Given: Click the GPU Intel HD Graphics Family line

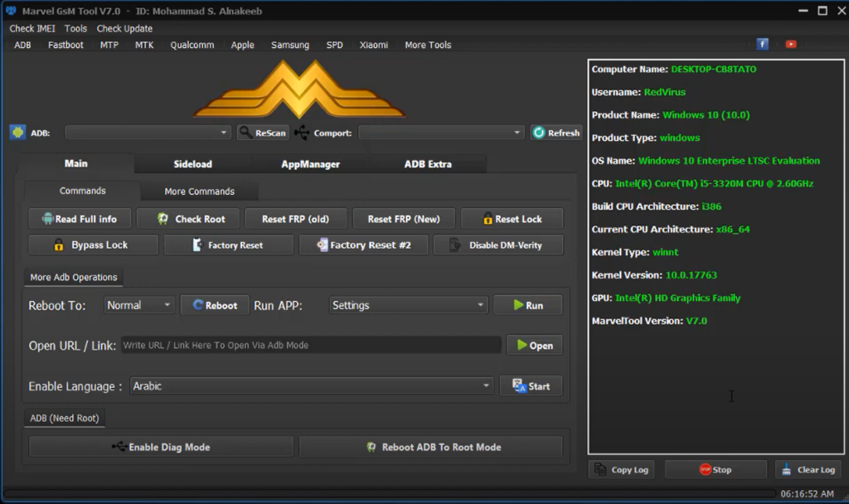Looking at the screenshot, I should (666, 298).
